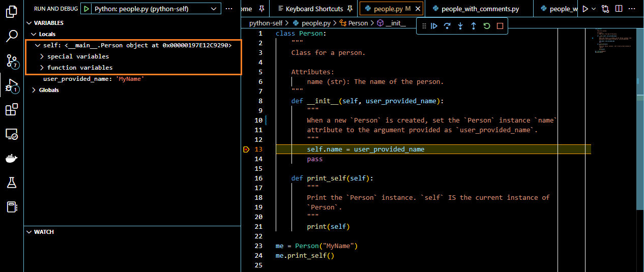This screenshot has height=272, width=644.
Task: Open the Search view
Action: [x=12, y=36]
